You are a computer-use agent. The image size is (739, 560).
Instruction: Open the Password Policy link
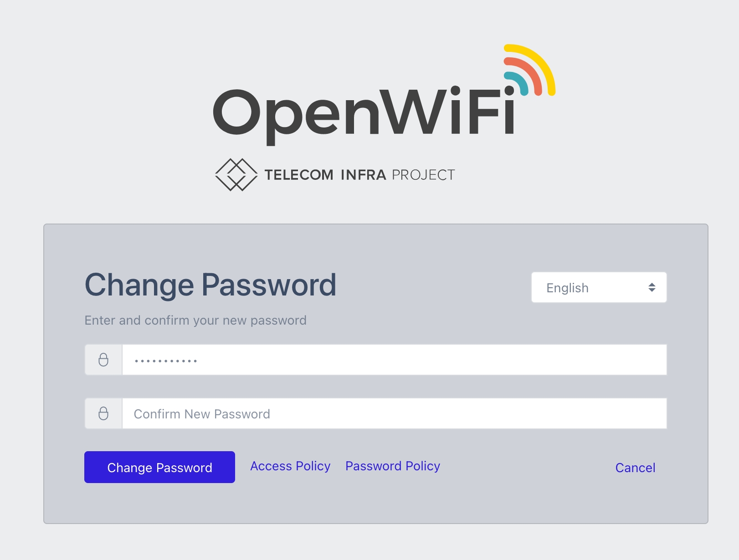pos(392,466)
